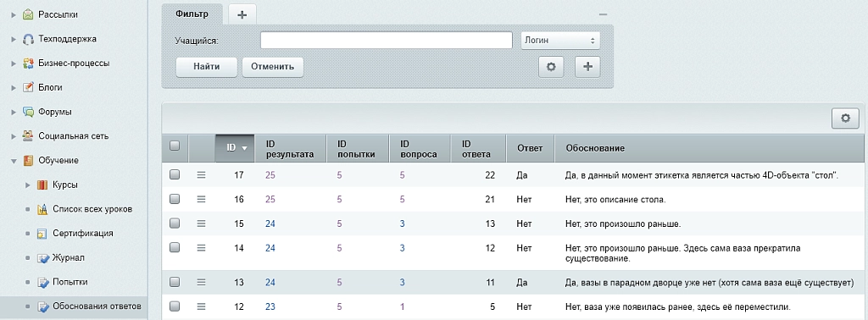Toggle the select-all checkbox in table header
868x320 pixels.
click(x=175, y=146)
